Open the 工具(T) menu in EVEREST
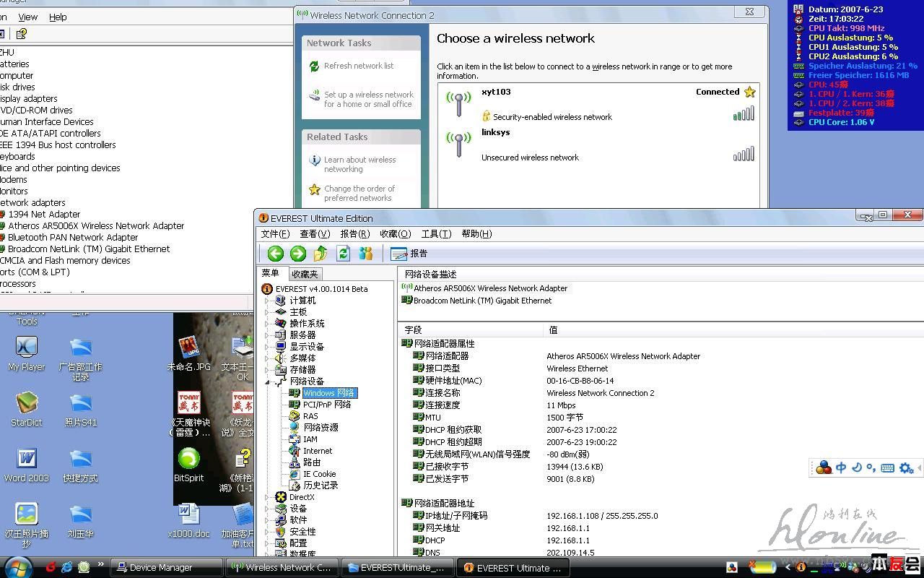The width and height of the screenshot is (924, 578). tap(436, 233)
